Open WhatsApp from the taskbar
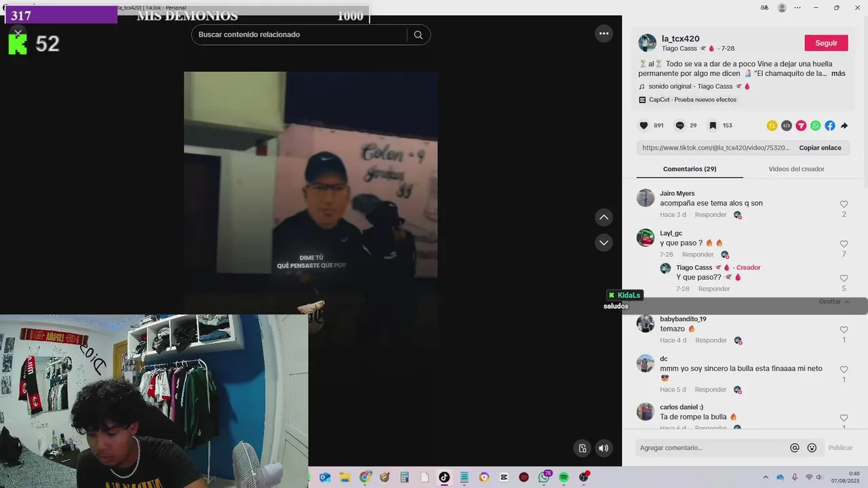This screenshot has width=868, height=488. coord(544,477)
